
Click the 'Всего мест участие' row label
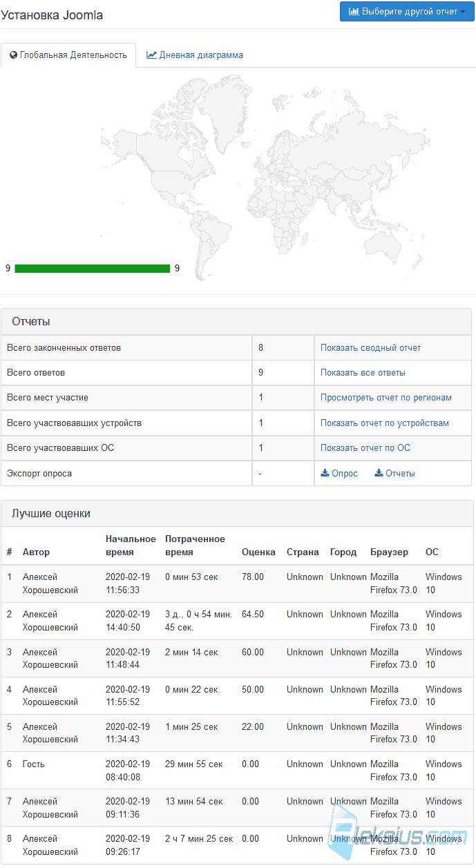click(x=48, y=398)
